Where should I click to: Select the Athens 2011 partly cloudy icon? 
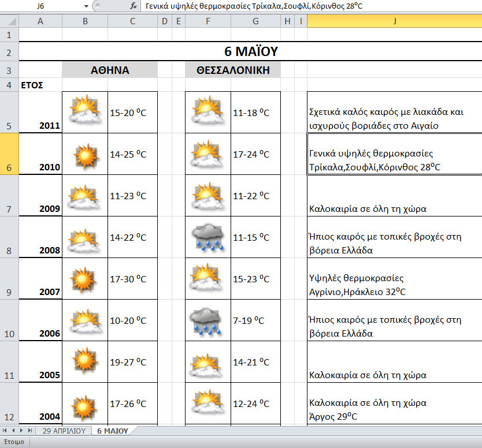pyautogui.click(x=84, y=111)
